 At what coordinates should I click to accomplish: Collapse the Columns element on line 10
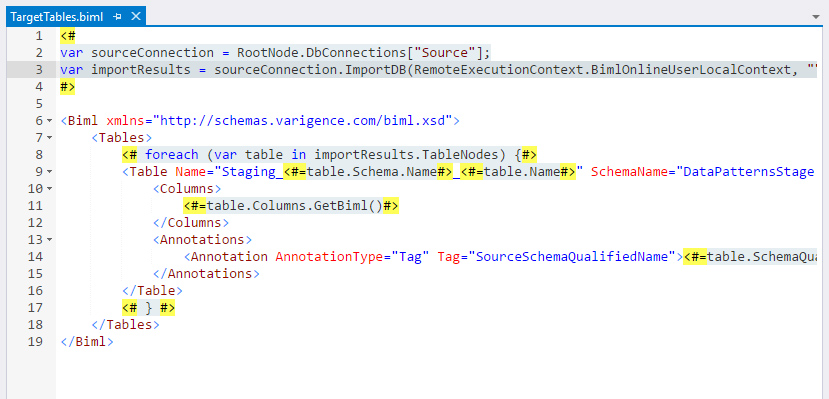(49, 189)
